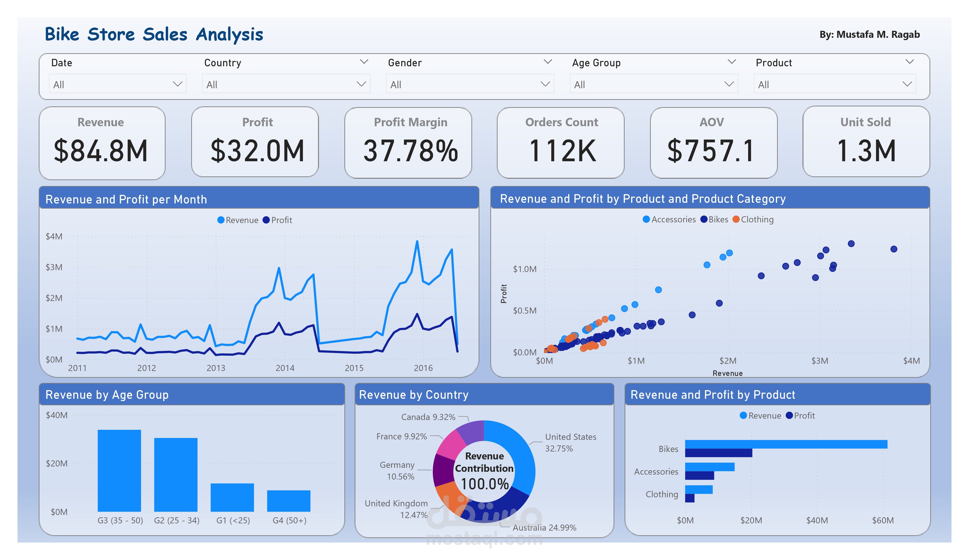Click the Clothing legend marker in scatter chart
The width and height of the screenshot is (969, 560).
tap(736, 219)
